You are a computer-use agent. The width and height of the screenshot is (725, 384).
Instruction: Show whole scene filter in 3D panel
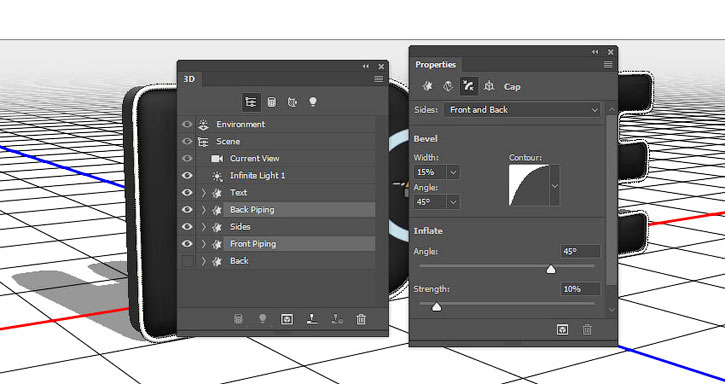251,102
